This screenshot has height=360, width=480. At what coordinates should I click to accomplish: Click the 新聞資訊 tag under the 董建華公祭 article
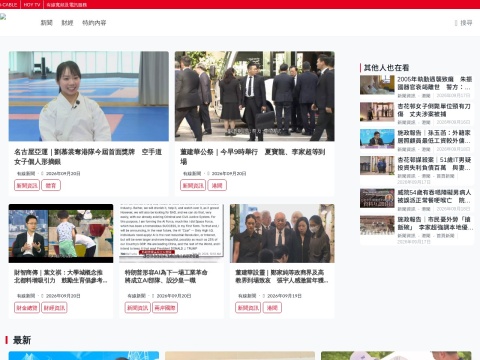(x=193, y=185)
